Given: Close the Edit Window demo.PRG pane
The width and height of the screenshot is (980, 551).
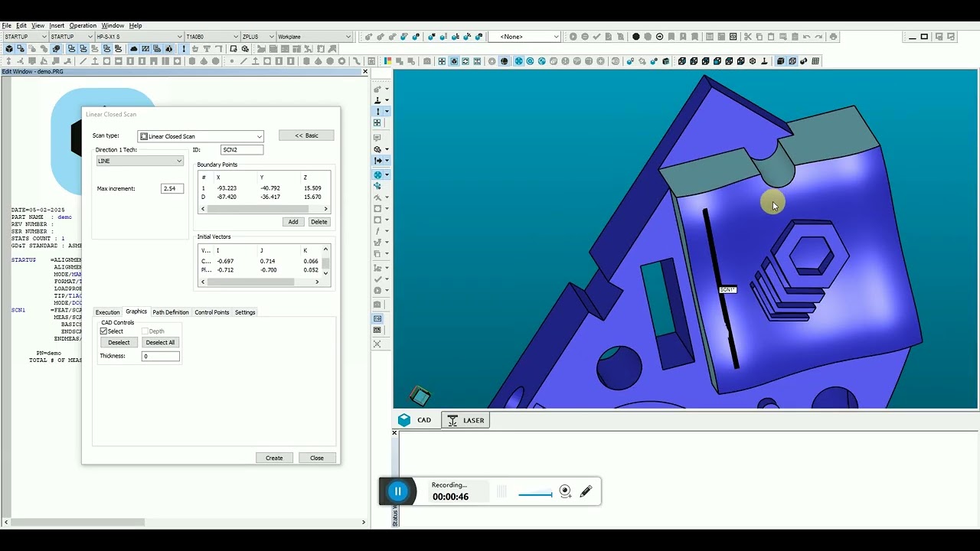Looking at the screenshot, I should 364,72.
